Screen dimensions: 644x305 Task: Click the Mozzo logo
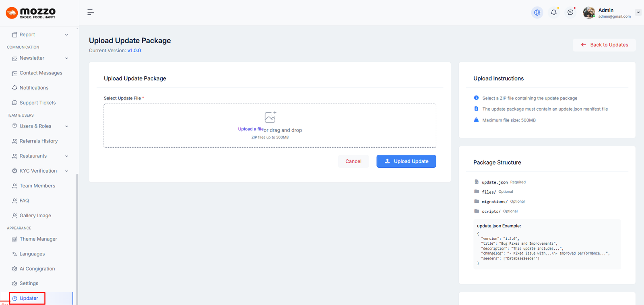tap(31, 13)
